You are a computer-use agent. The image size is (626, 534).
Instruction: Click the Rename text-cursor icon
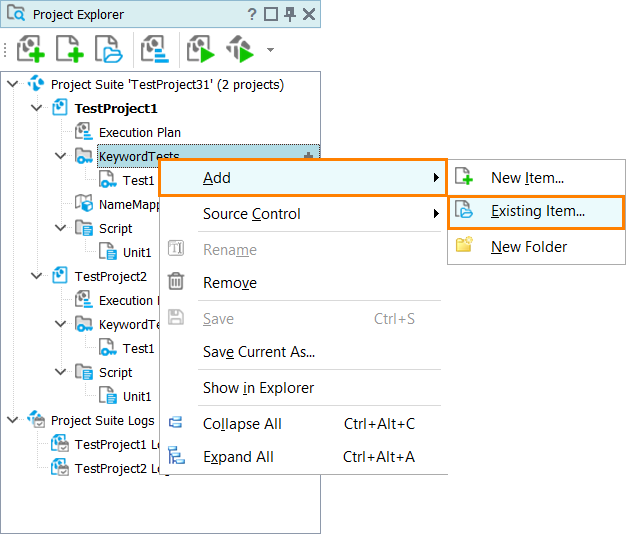click(176, 248)
